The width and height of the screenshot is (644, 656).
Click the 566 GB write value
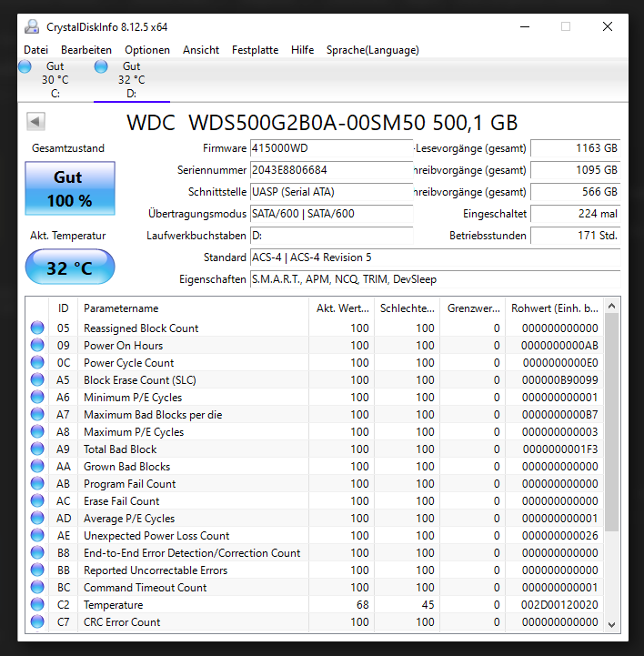[576, 192]
